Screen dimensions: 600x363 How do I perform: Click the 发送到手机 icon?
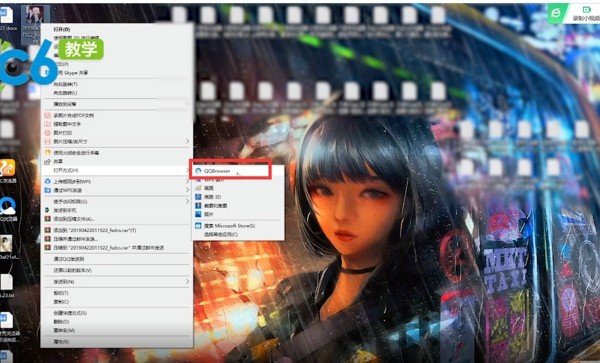(x=47, y=210)
